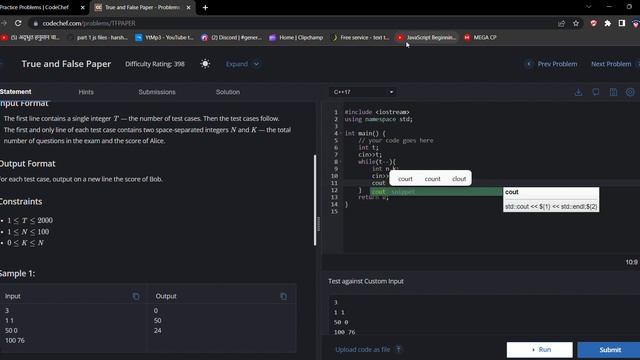Screen dimensions: 640x360
Task: Open the Free service bookmark
Action: pyautogui.click(x=360, y=37)
